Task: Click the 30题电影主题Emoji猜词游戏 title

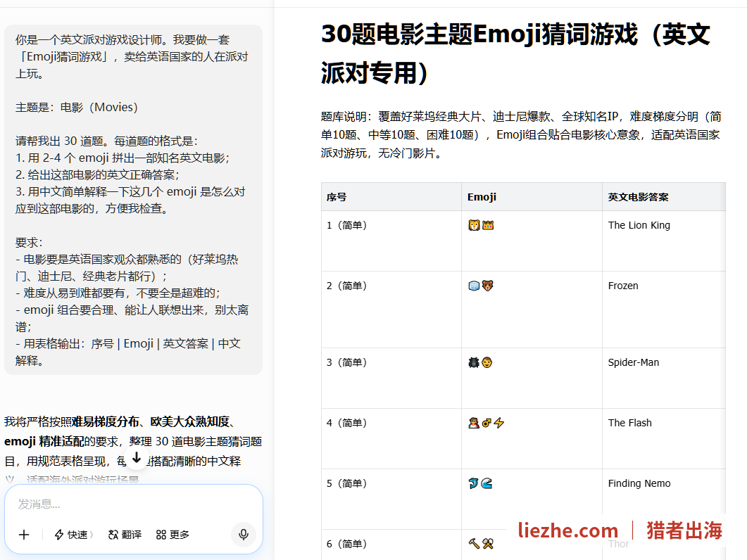Action: click(515, 53)
